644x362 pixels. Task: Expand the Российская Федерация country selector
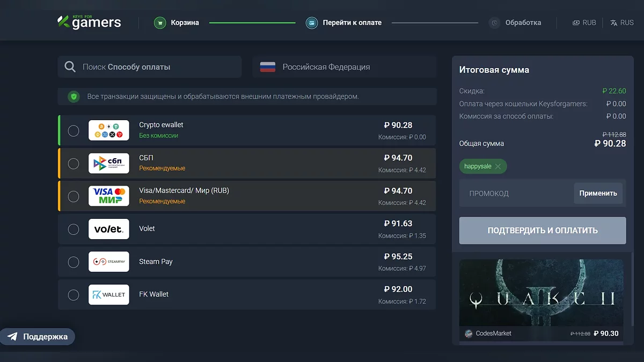(345, 67)
